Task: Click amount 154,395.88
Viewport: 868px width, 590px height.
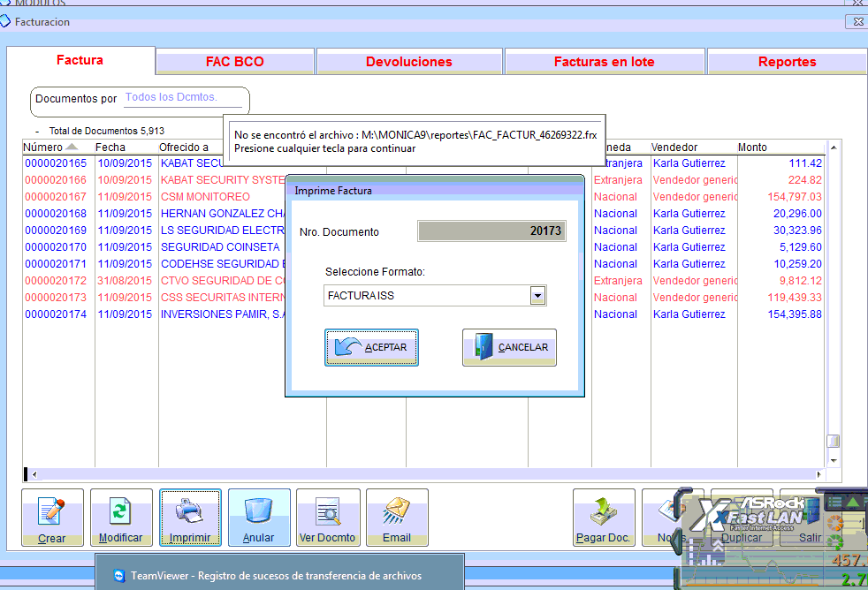Action: click(795, 314)
